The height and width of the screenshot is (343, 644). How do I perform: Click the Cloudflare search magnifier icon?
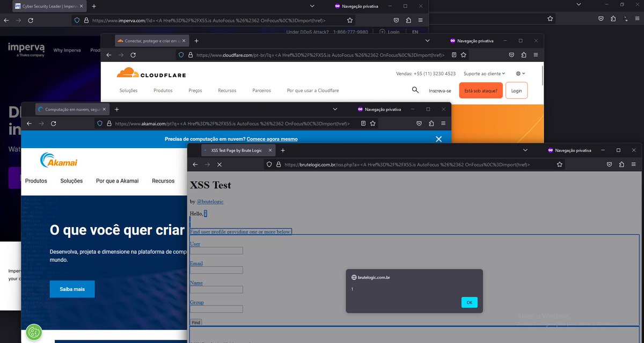pyautogui.click(x=415, y=90)
